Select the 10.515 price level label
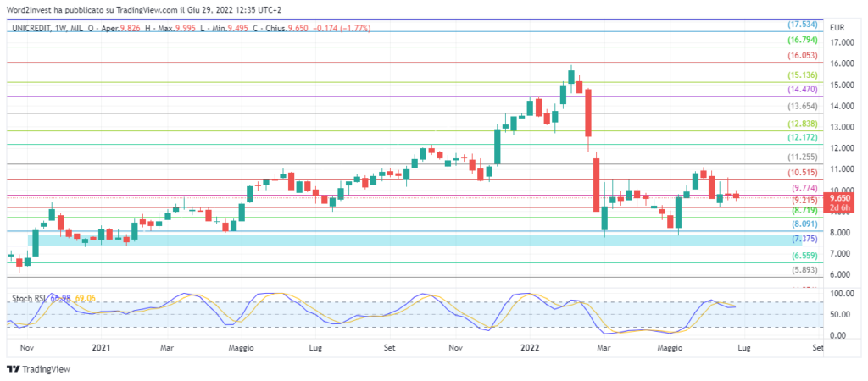Screen dimensions: 868x381 [x=803, y=172]
